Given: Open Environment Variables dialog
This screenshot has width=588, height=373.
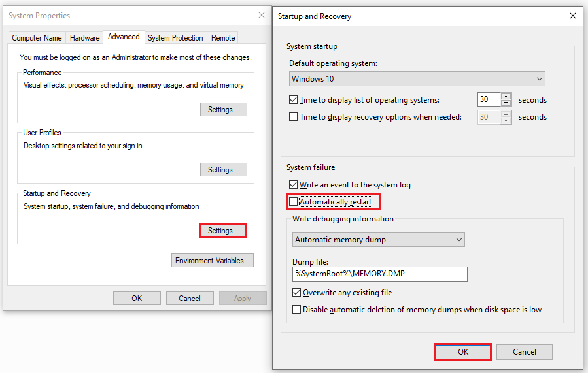Looking at the screenshot, I should (213, 260).
